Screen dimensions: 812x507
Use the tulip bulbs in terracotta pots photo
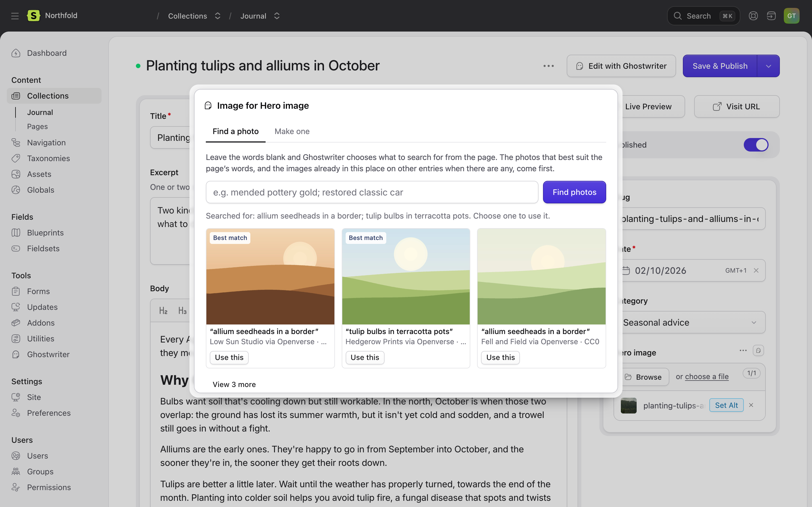(365, 357)
